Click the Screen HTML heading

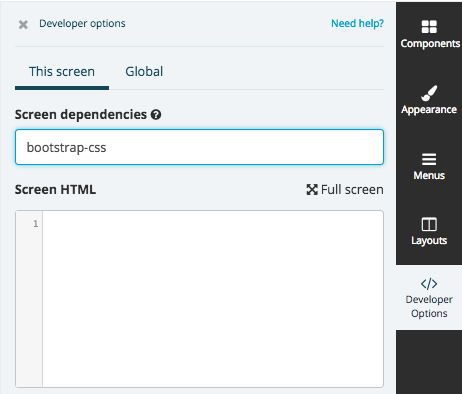(x=55, y=190)
